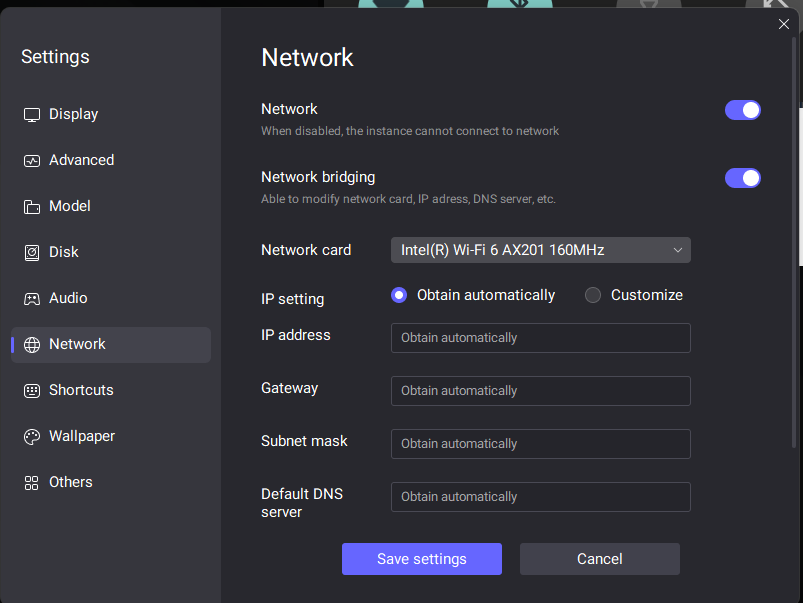The image size is (803, 603).
Task: Click the Disk drive icon in sidebar
Action: coord(32,253)
